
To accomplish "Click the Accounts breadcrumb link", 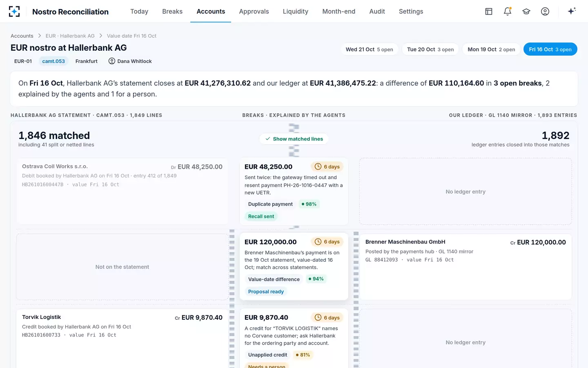I will tap(22, 36).
